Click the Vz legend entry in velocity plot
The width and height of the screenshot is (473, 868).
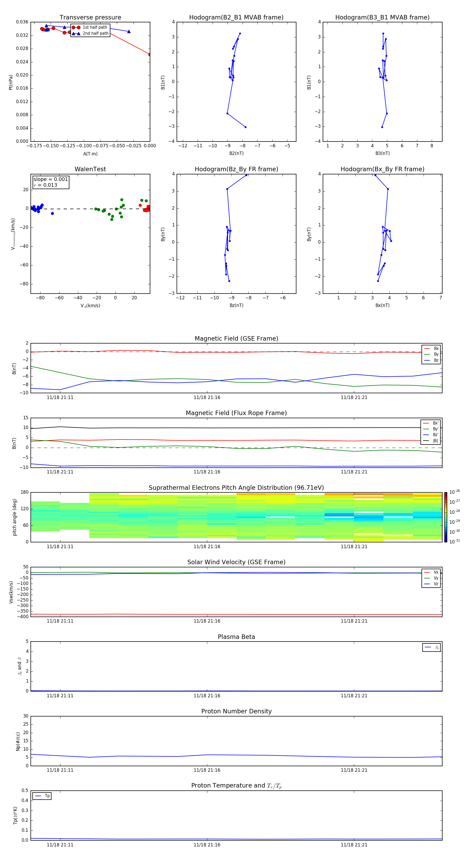click(x=431, y=584)
